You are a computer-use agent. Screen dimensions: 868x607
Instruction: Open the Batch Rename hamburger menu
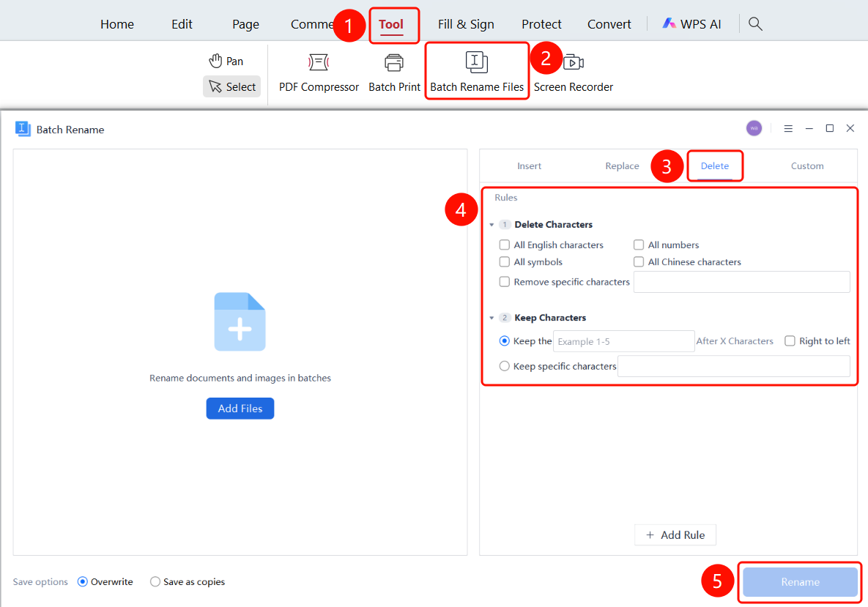click(787, 128)
